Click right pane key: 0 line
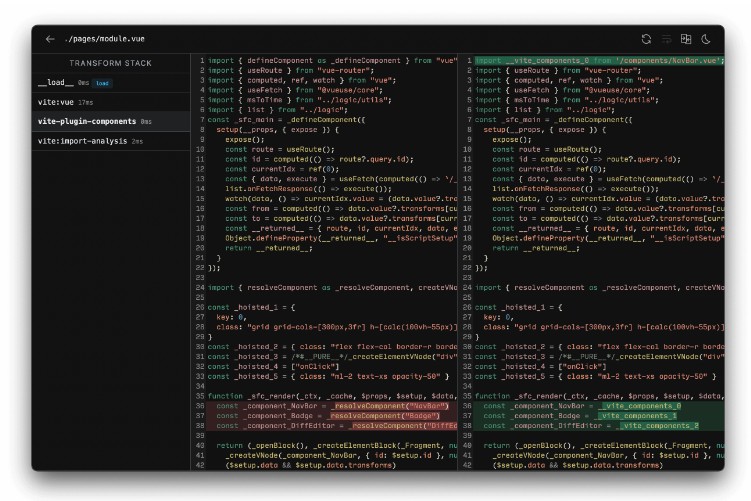Image resolution: width=751 pixels, height=501 pixels. [498, 317]
